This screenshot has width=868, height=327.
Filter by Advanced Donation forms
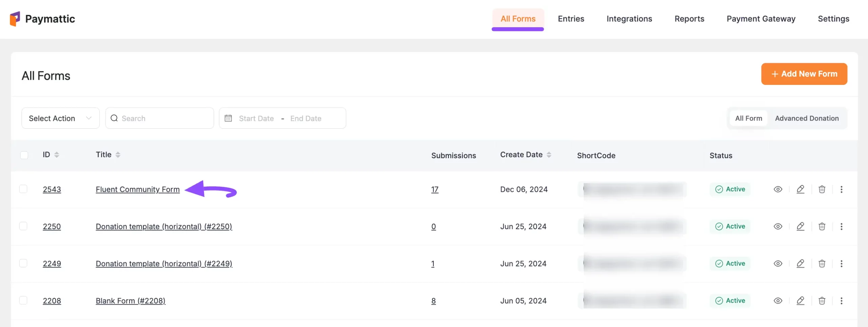807,118
